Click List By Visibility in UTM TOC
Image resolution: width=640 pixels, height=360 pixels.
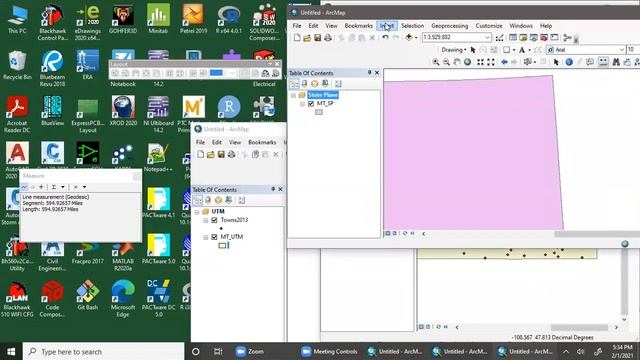[x=218, y=200]
